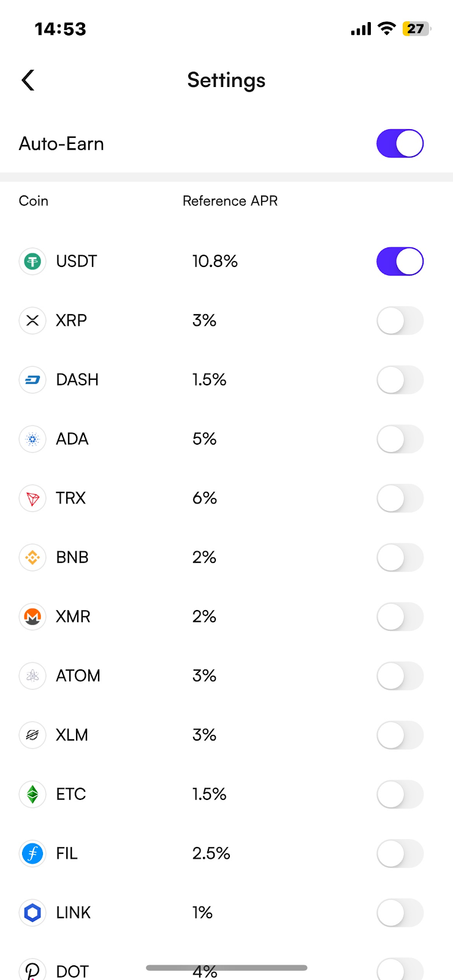Tap the DASH coin icon
Image resolution: width=453 pixels, height=980 pixels.
coord(32,380)
